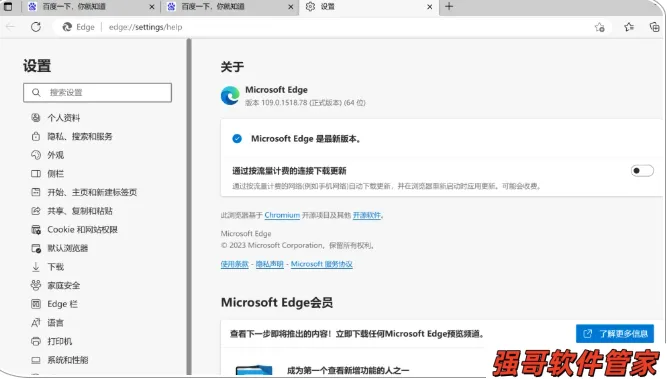Click the Microsoft Edge会员 heading
The image size is (667, 379).
(x=277, y=303)
